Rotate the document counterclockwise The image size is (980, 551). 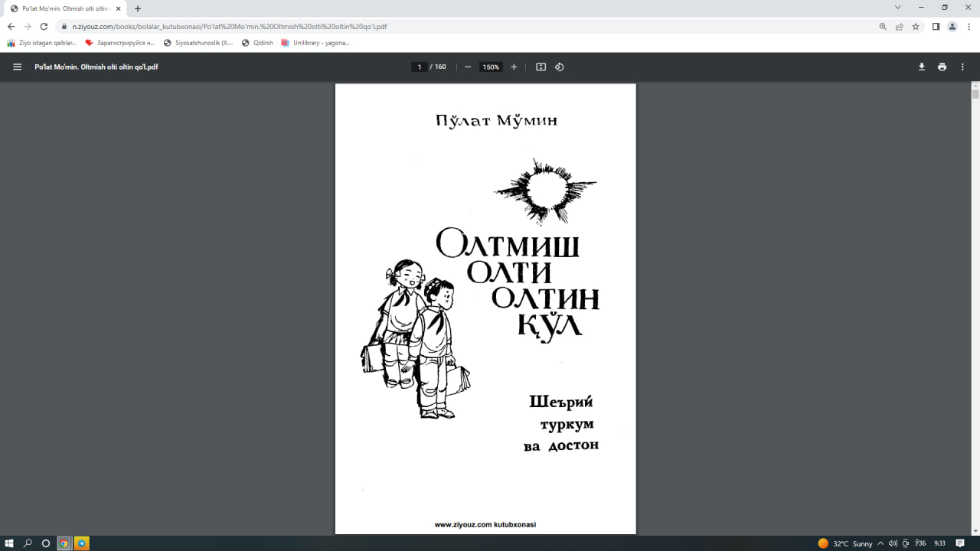pos(559,67)
